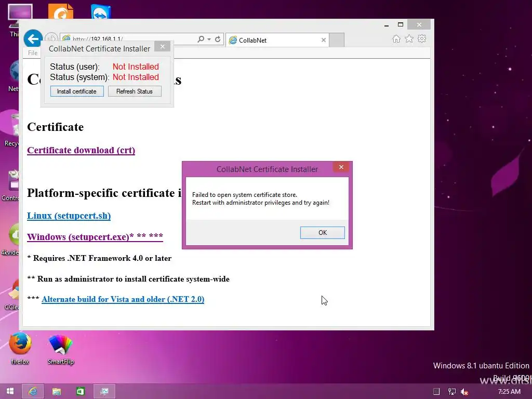This screenshot has width=532, height=399.
Task: Open Alternate build for Vista and older link
Action: (x=123, y=299)
